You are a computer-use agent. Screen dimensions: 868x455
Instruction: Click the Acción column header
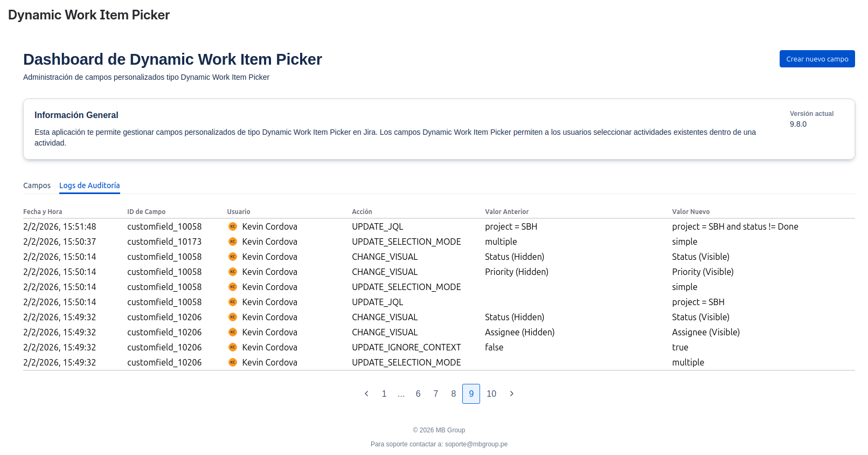click(362, 212)
